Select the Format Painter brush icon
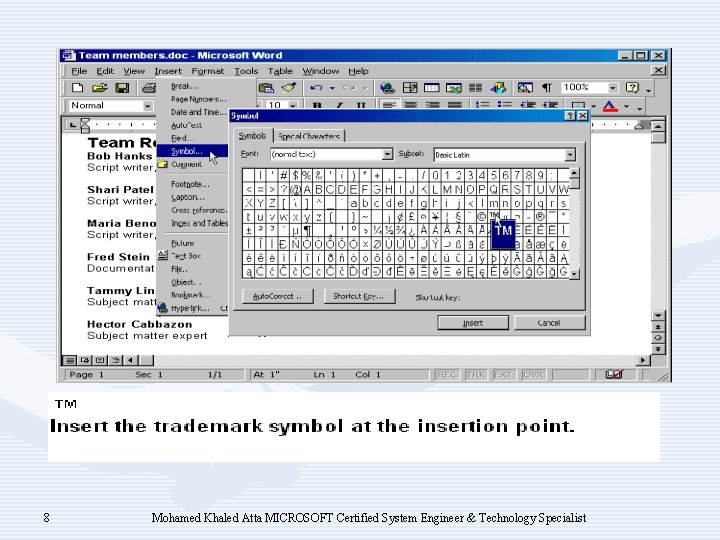 289,88
